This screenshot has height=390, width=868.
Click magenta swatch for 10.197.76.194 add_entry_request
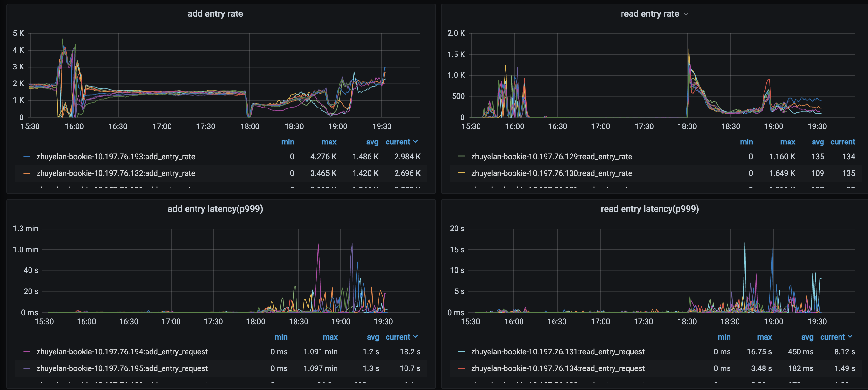click(27, 351)
